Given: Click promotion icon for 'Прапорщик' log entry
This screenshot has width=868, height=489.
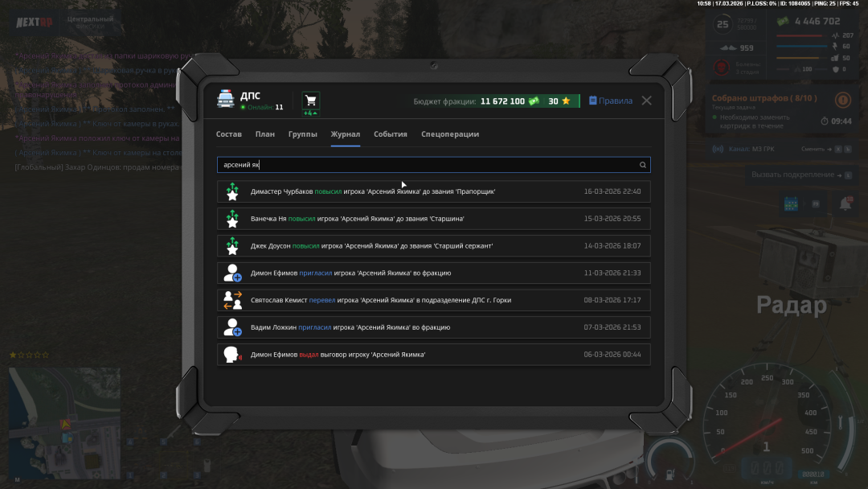Looking at the screenshot, I should 232,191.
